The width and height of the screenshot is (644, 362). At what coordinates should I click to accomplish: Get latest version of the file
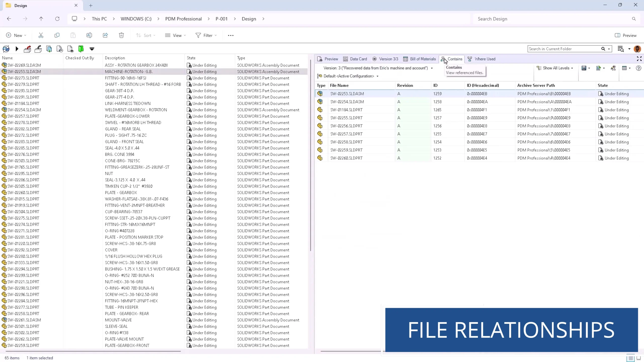click(49, 49)
